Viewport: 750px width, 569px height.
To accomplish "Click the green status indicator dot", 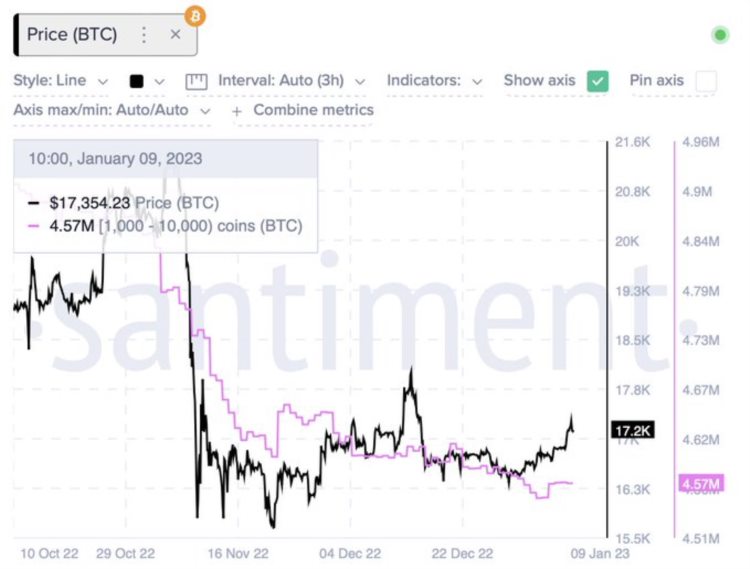I will pos(719,35).
